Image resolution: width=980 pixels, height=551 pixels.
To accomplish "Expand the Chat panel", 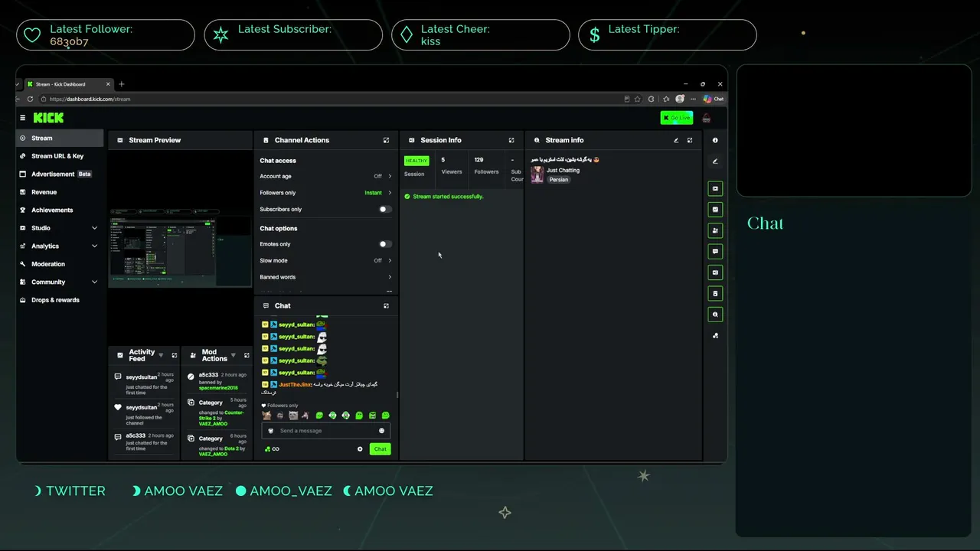I will 386,305.
